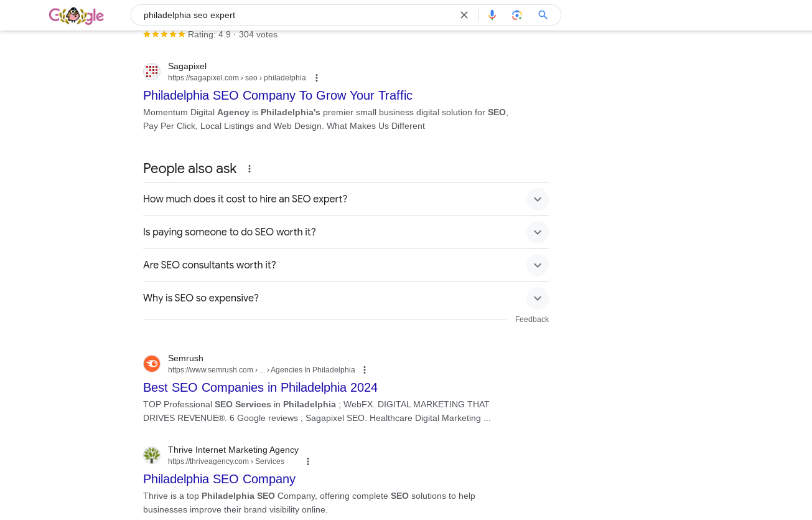
Task: Click the Sagapixel favicon
Action: tap(152, 72)
